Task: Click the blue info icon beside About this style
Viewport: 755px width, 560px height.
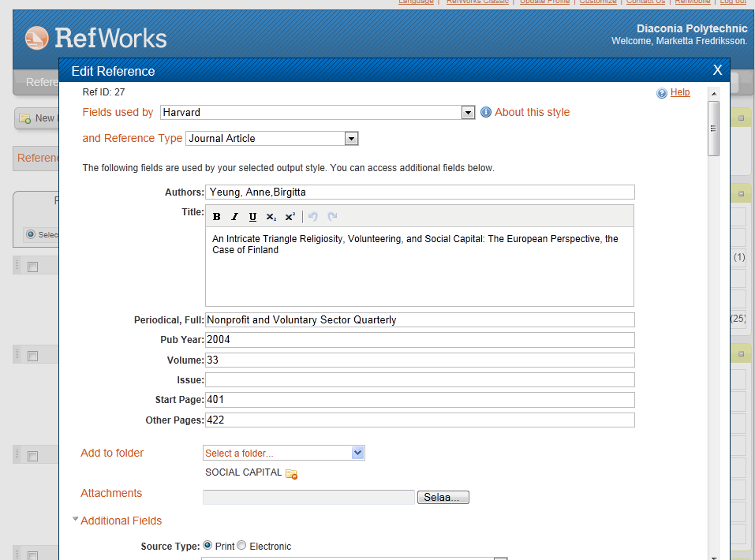Action: pyautogui.click(x=486, y=112)
